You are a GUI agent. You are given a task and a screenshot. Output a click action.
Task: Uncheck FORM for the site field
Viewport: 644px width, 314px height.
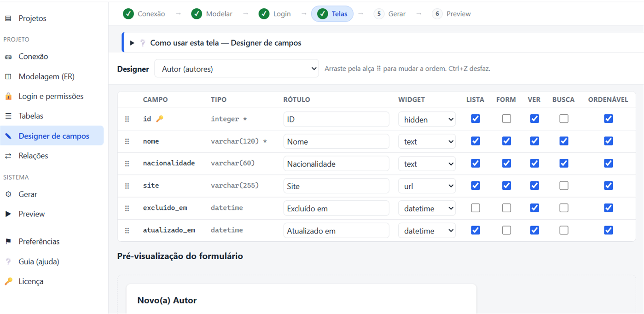click(x=506, y=186)
